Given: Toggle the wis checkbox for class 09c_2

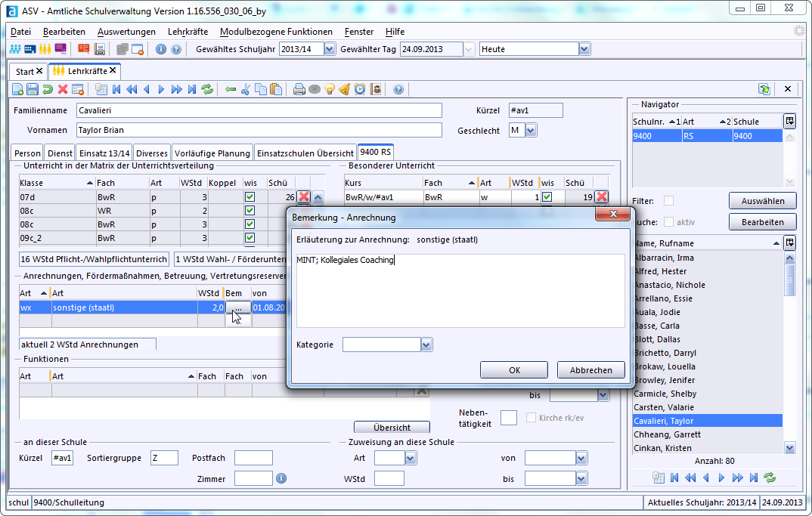Looking at the screenshot, I should coord(249,237).
